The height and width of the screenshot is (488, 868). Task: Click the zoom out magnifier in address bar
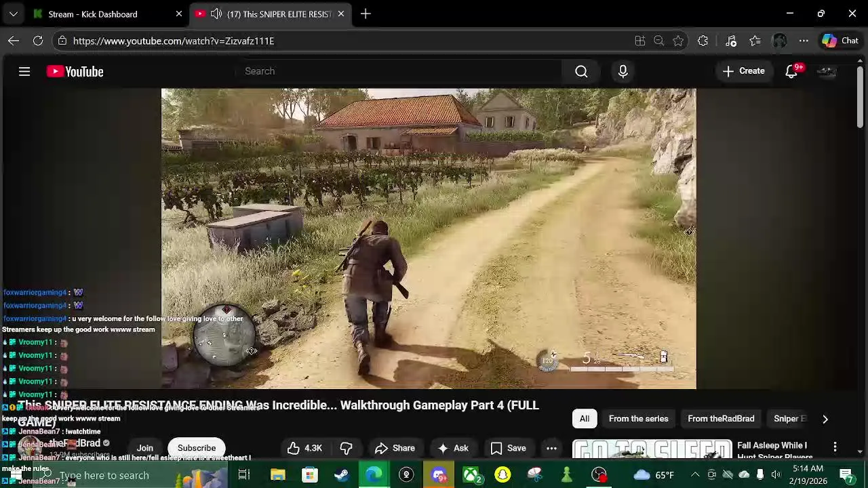pos(658,41)
